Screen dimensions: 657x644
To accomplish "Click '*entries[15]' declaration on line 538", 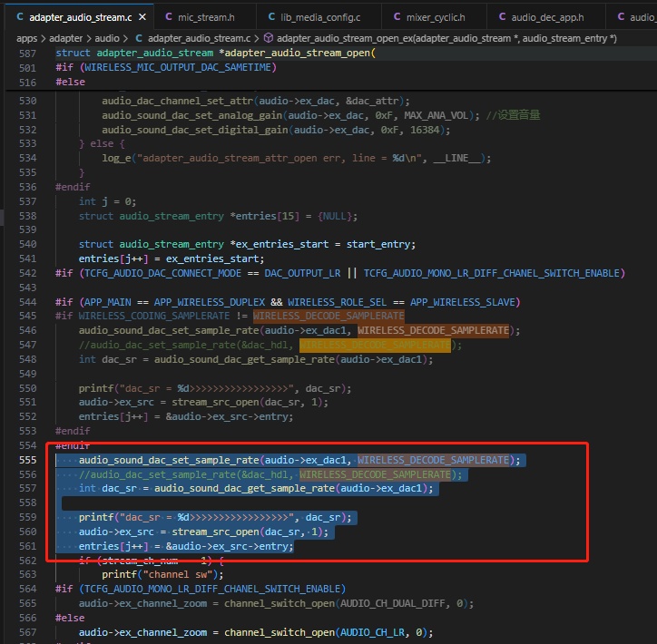I will [x=265, y=216].
